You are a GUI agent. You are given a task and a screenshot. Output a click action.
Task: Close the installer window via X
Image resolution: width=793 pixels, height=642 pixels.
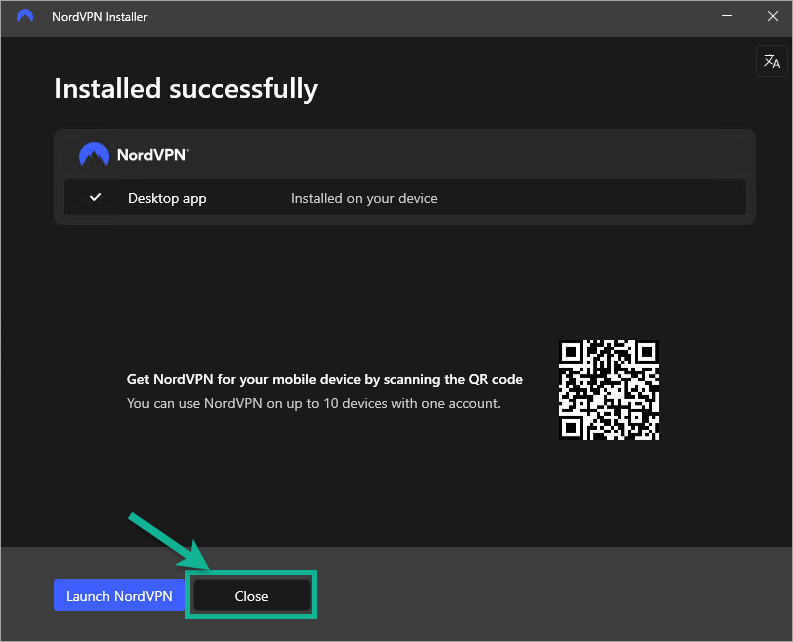772,16
